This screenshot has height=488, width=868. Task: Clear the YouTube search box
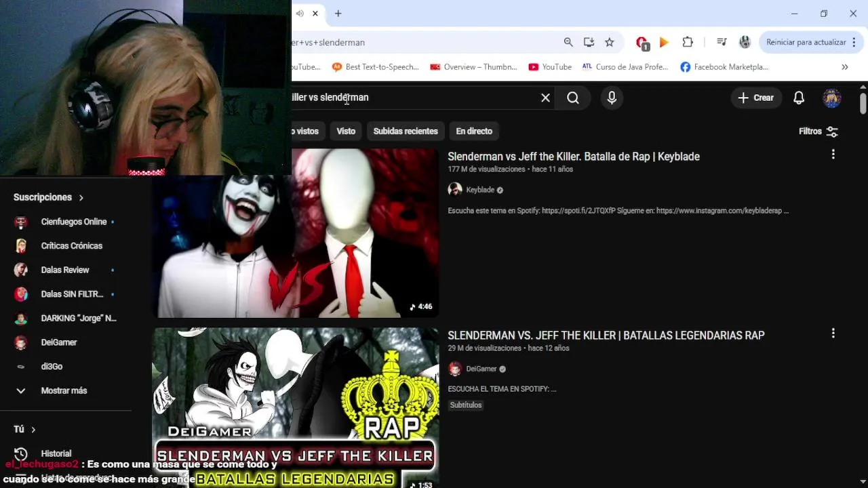pos(545,98)
